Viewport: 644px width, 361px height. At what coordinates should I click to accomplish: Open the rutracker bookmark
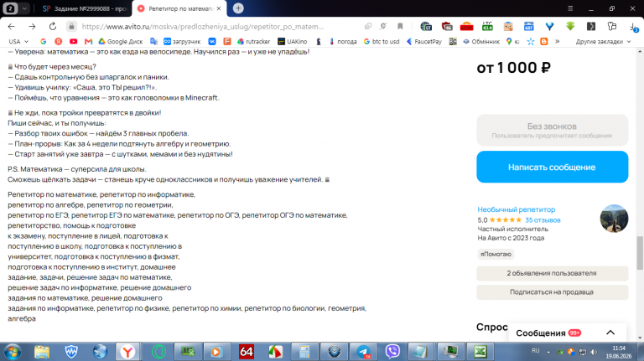point(253,41)
